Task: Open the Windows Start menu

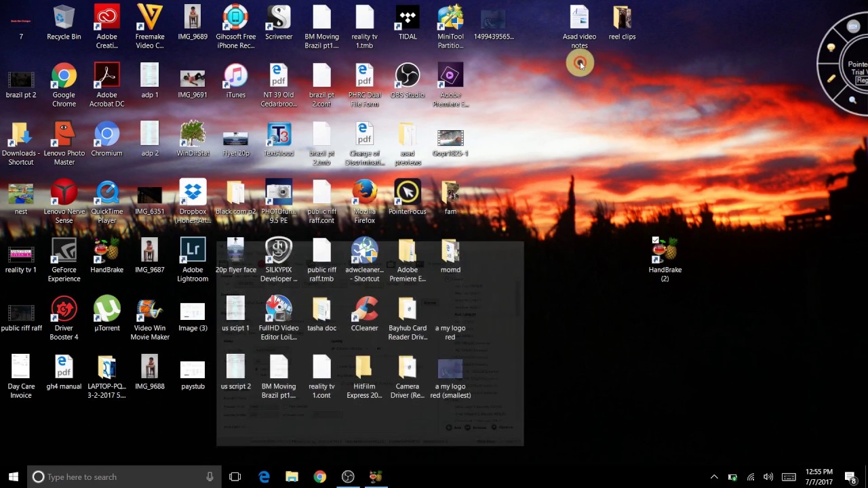Action: coord(14,477)
